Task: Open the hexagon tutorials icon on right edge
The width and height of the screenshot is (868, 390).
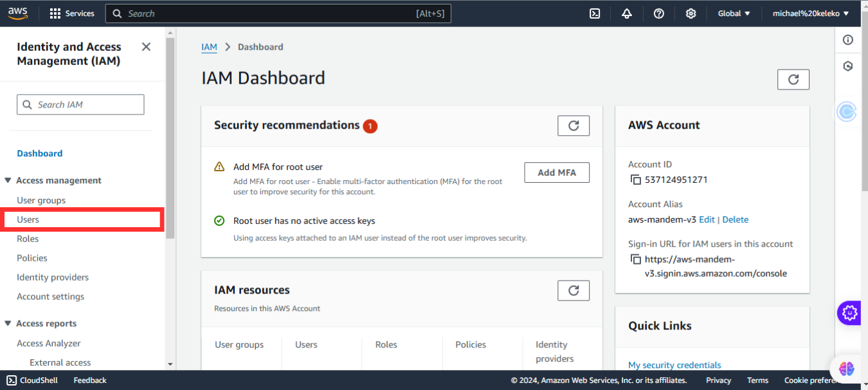Action: tap(848, 66)
